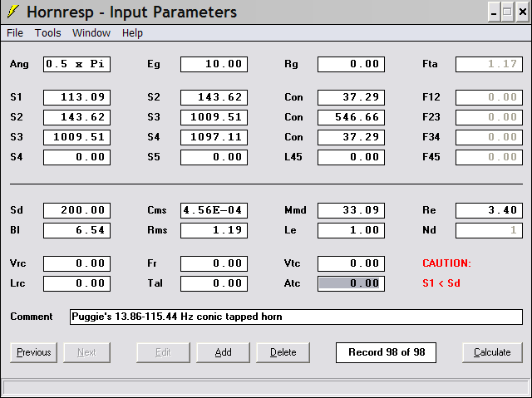Click the Edit button

click(x=163, y=352)
